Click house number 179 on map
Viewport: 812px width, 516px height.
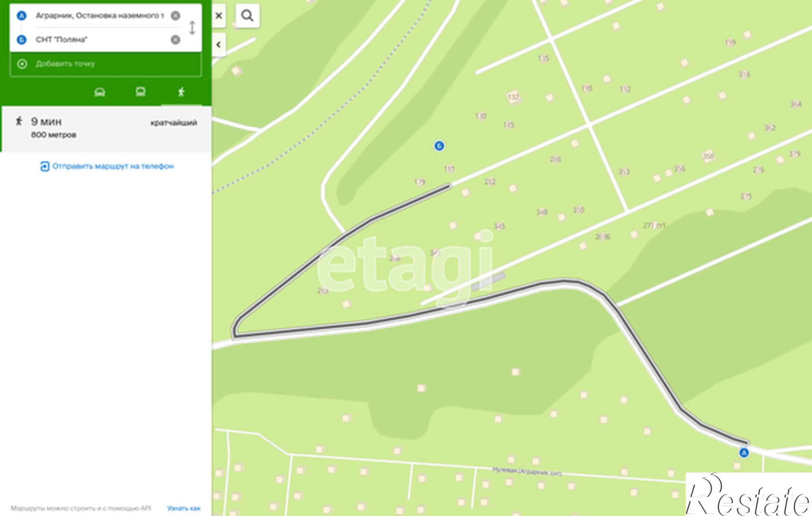pyautogui.click(x=420, y=182)
